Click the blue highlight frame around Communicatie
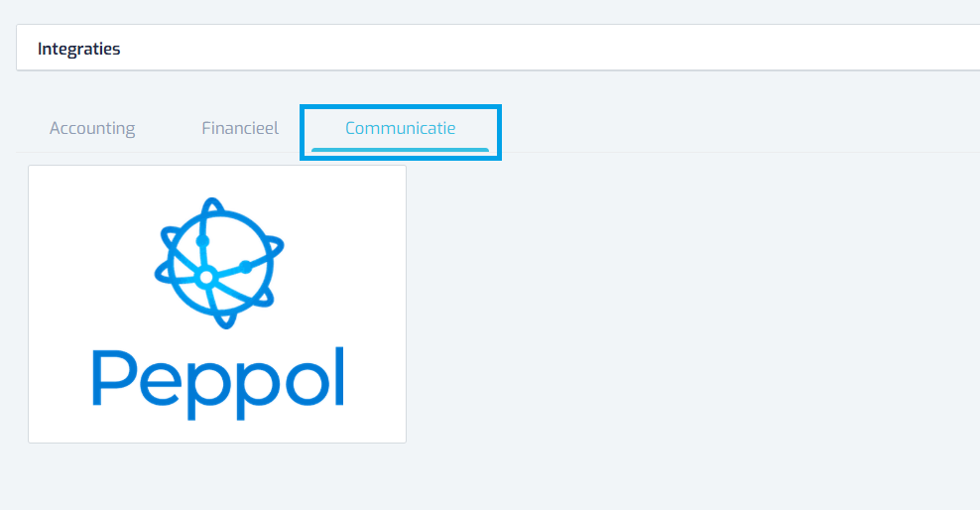980x510 pixels. [x=400, y=107]
